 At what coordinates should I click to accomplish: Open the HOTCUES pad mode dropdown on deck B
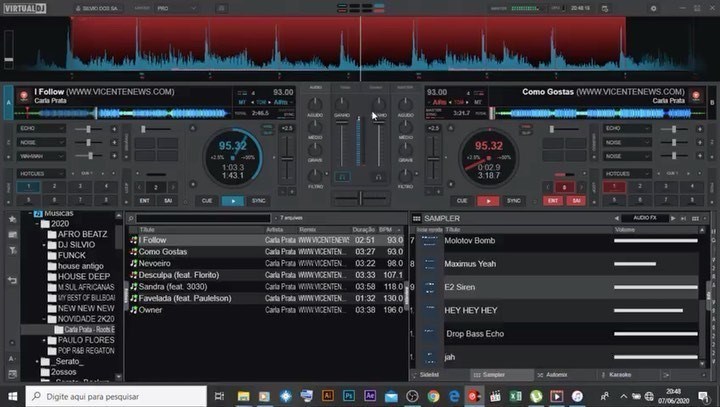tap(627, 174)
